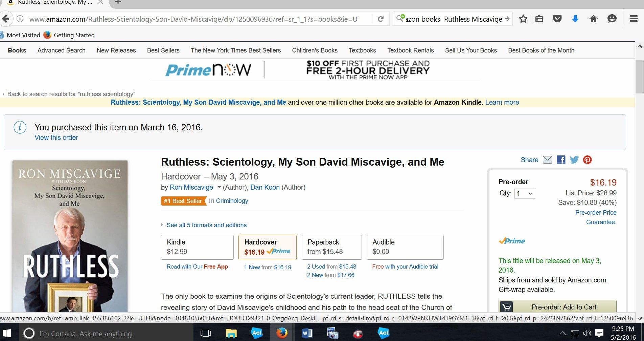
Task: Click Pre-order: Add to Cart button
Action: point(557,306)
